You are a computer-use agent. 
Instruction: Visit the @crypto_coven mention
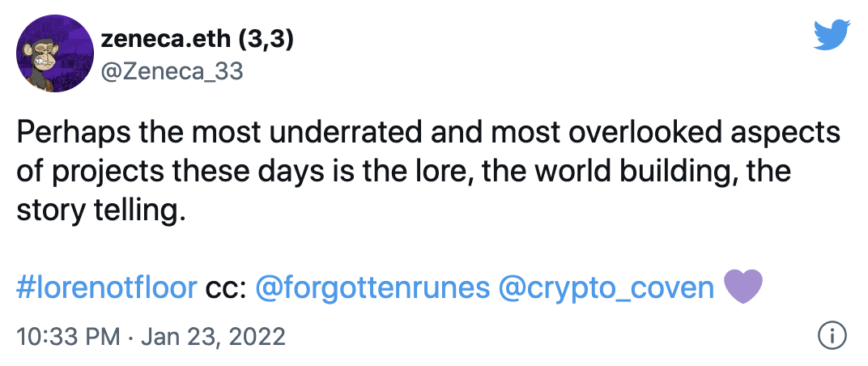click(606, 287)
